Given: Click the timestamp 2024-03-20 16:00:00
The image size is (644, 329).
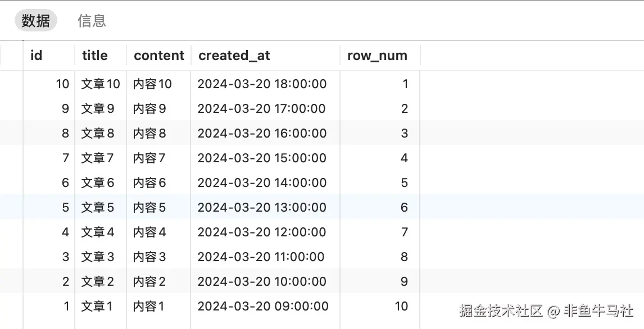Looking at the screenshot, I should click(262, 134).
